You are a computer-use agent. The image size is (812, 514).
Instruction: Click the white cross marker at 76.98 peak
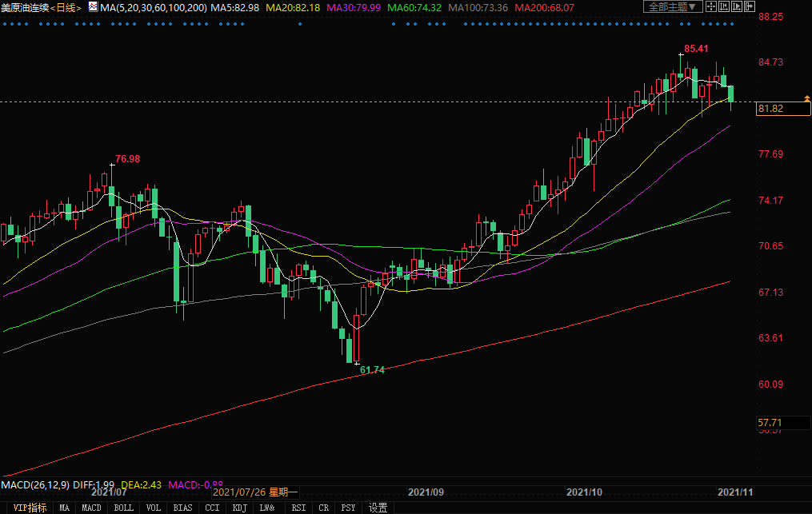[x=110, y=165]
